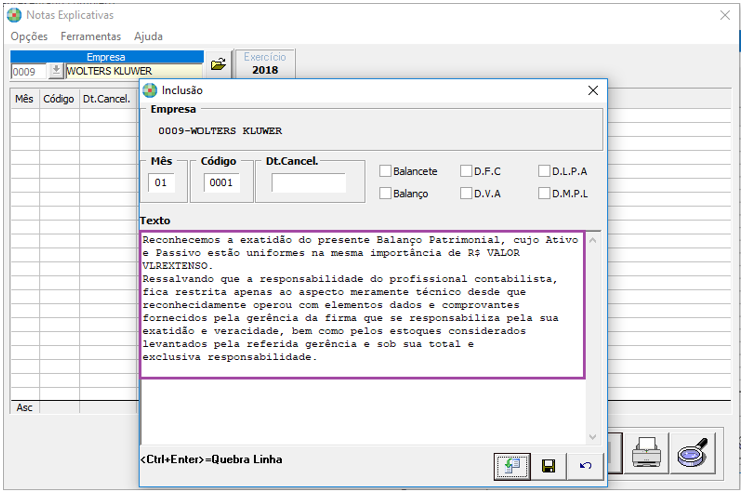This screenshot has width=746, height=496.
Task: Click the Asc sort indicator cell
Action: 25,408
